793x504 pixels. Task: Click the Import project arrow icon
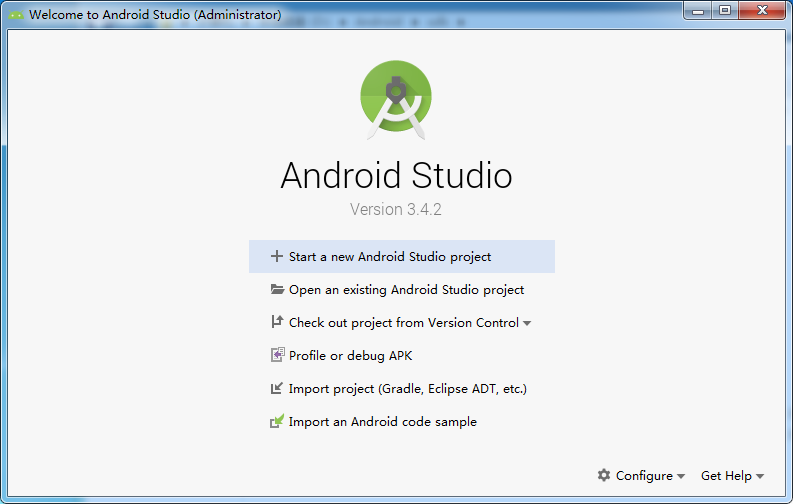[x=277, y=388]
